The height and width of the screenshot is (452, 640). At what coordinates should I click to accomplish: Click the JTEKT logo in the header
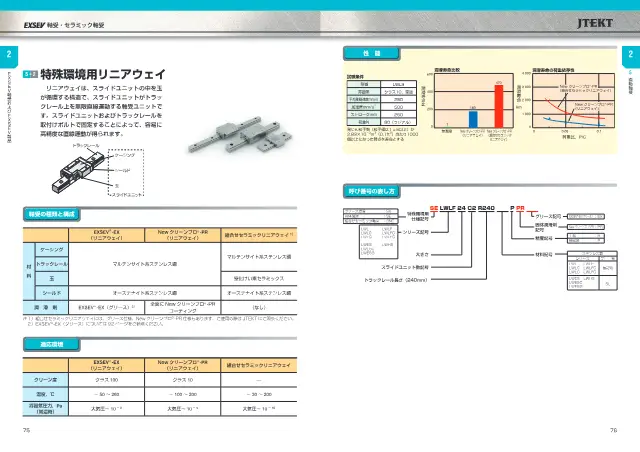click(595, 23)
